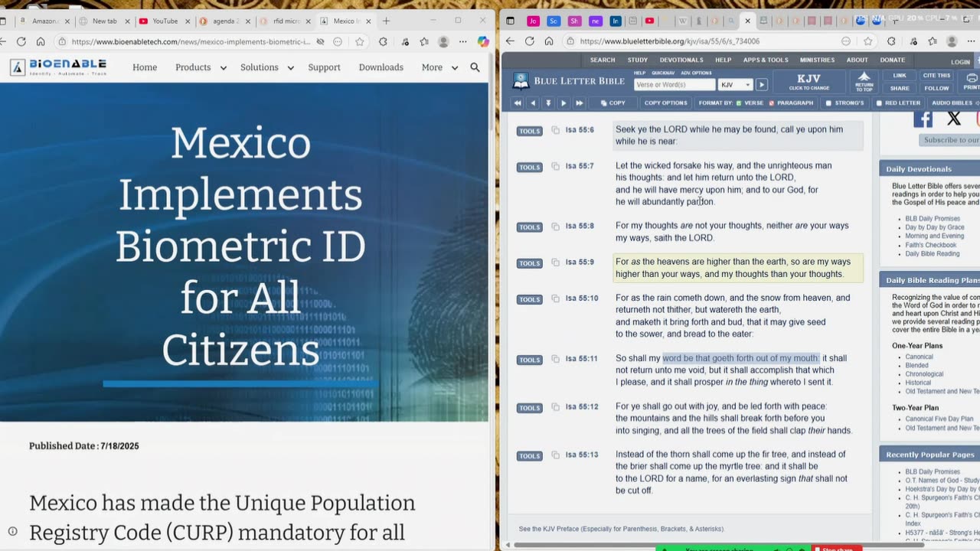Go to next chapter arrow
This screenshot has width=980, height=551.
(563, 103)
